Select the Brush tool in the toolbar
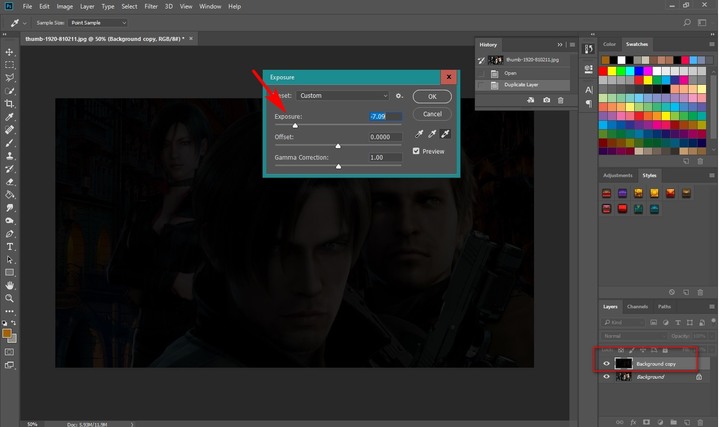The width and height of the screenshot is (720, 427). point(10,143)
